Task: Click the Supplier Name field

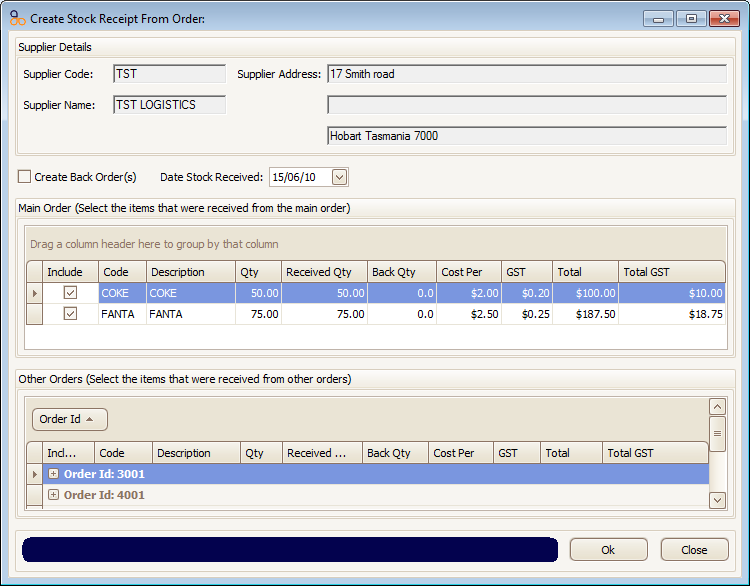Action: point(169,105)
